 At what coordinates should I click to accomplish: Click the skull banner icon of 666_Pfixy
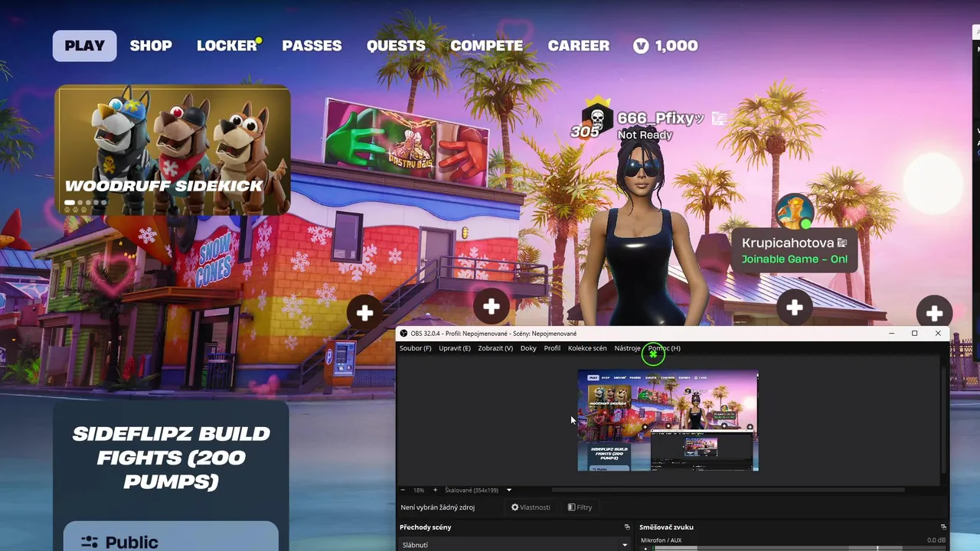(x=597, y=119)
